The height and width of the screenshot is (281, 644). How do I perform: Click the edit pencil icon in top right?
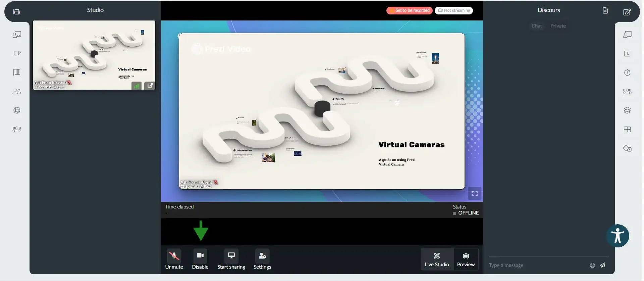[x=627, y=12]
